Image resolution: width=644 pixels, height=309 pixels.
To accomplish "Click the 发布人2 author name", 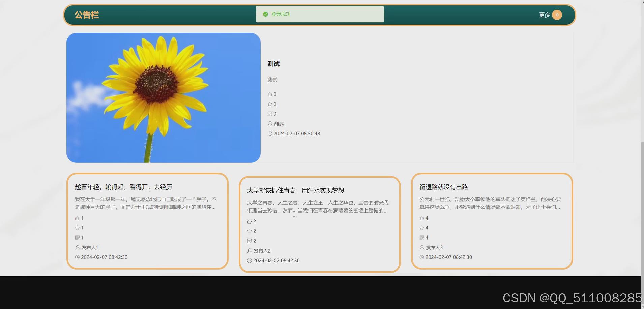I will click(x=262, y=251).
